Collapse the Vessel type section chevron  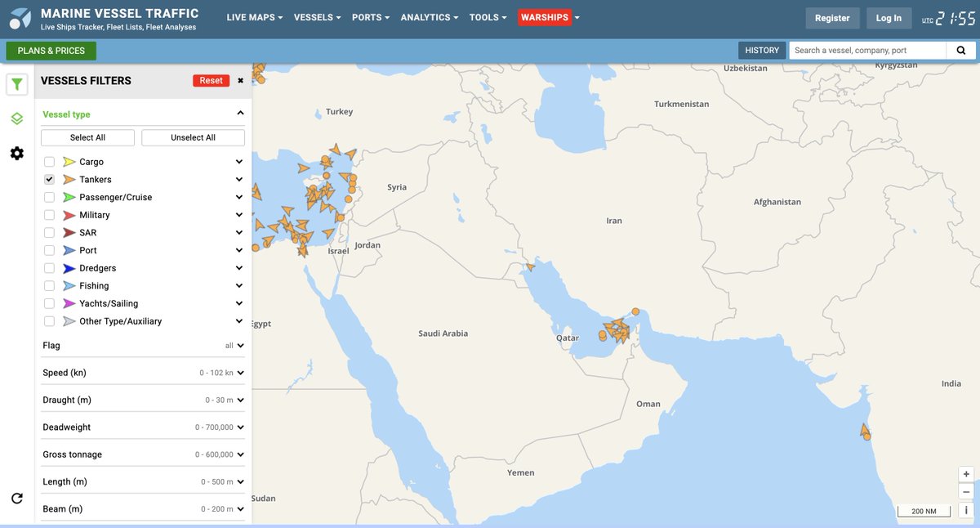click(240, 114)
